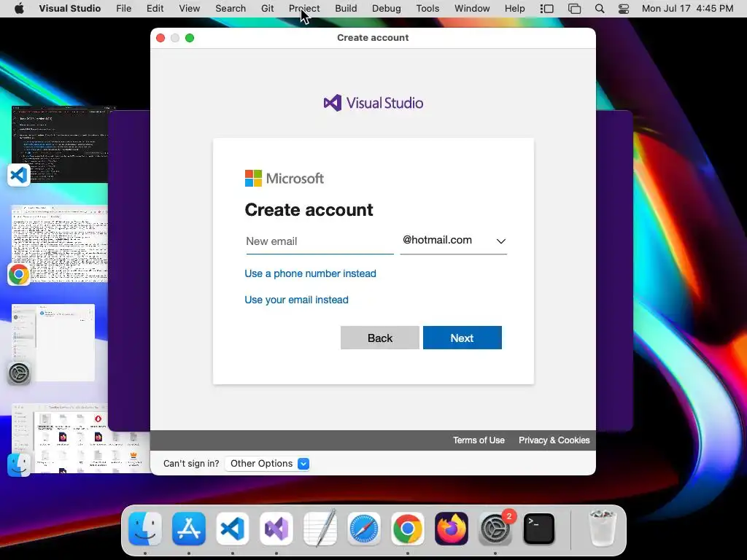Click the screen mirroring menu bar icon
Viewport: 747px width, 560px height.
[575, 9]
